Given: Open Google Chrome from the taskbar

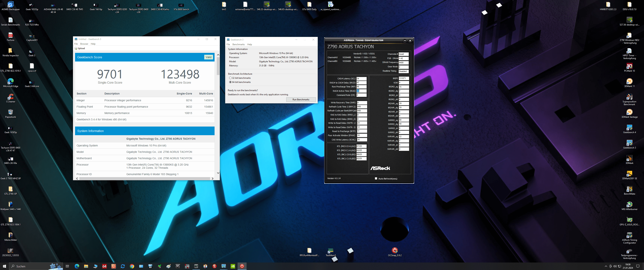Looking at the screenshot, I should pos(132,266).
